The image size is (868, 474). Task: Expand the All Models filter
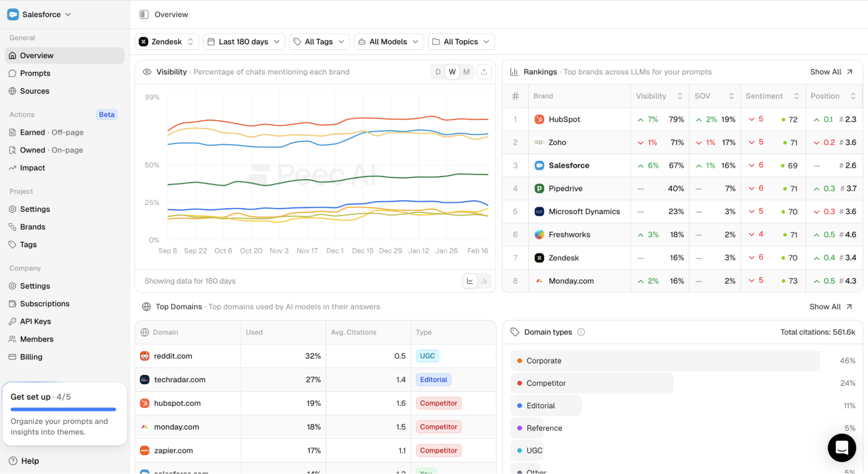click(x=389, y=42)
